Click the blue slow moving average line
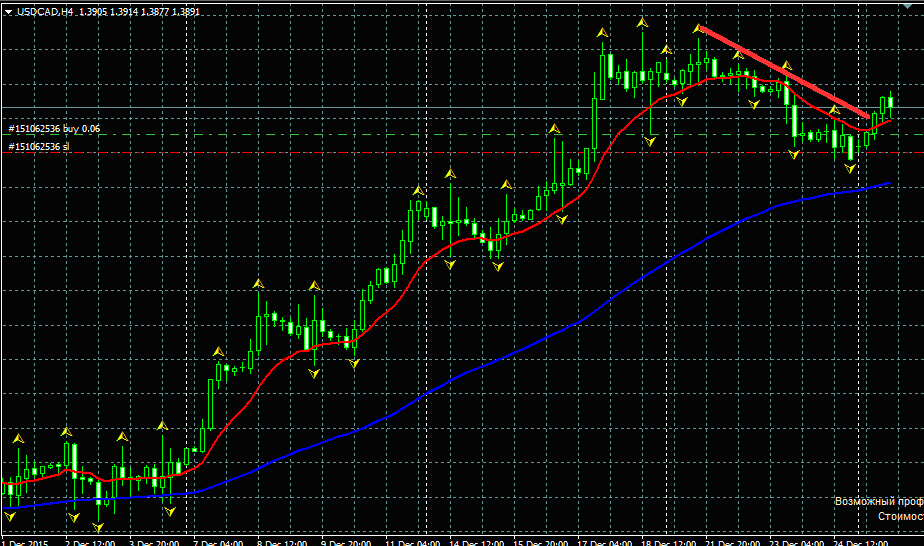This screenshot has height=546, width=924. (x=448, y=382)
